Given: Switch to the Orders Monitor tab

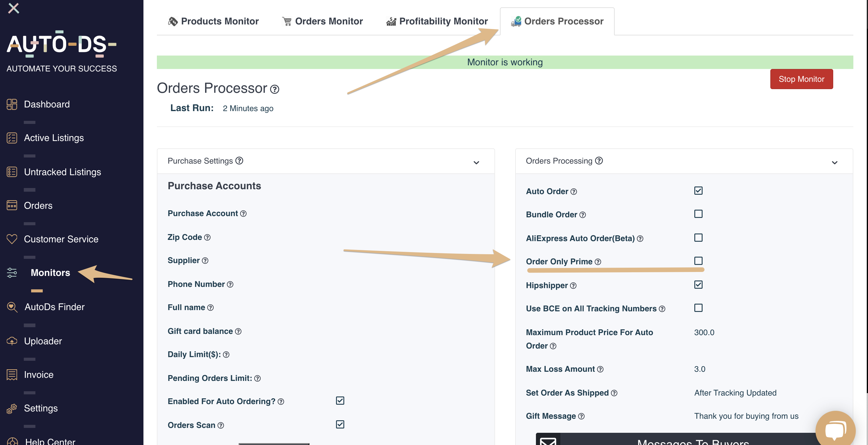Looking at the screenshot, I should (x=322, y=21).
